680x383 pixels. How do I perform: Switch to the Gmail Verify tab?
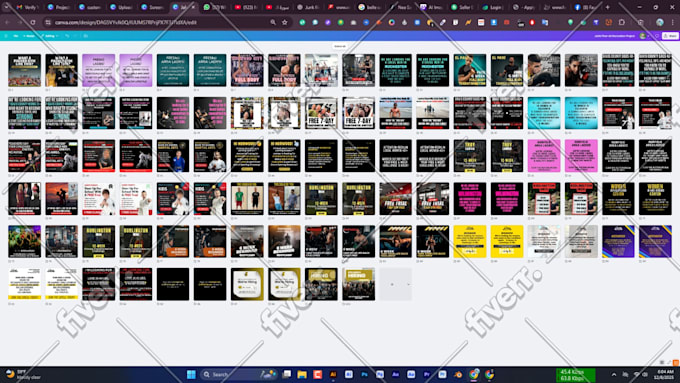[x=27, y=7]
